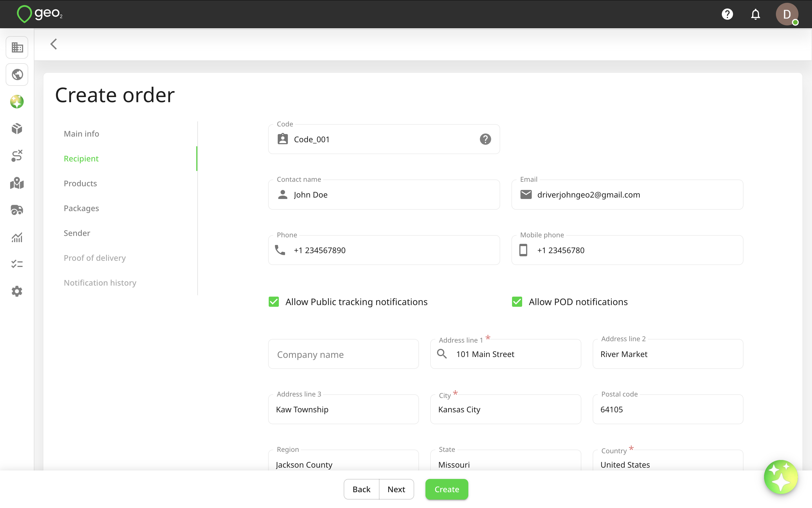Open user profile avatar D
This screenshot has height=508, width=812.
click(x=787, y=14)
